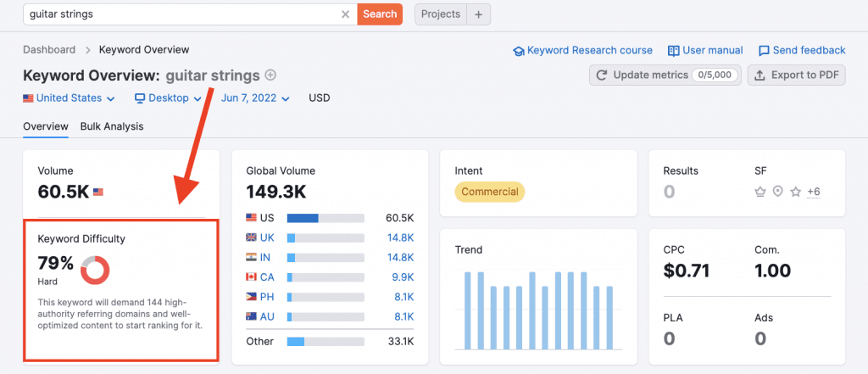The image size is (868, 374).
Task: Click the Update metrics button
Action: (x=665, y=75)
